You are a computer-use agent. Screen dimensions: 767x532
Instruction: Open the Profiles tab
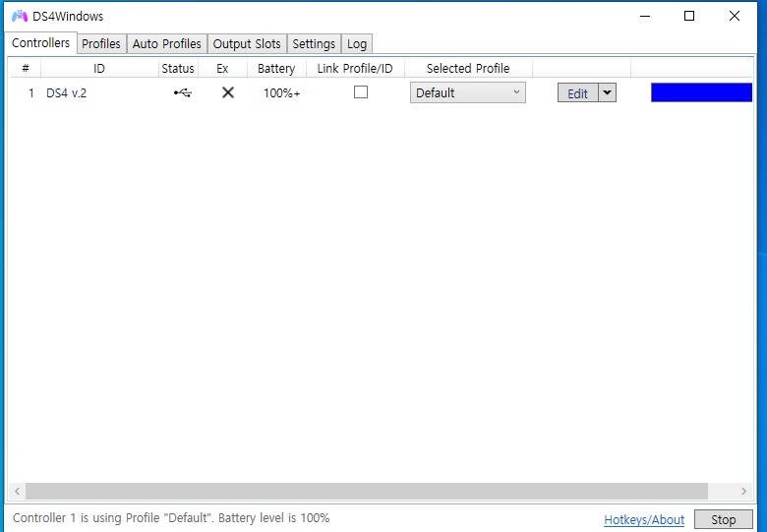[101, 43]
